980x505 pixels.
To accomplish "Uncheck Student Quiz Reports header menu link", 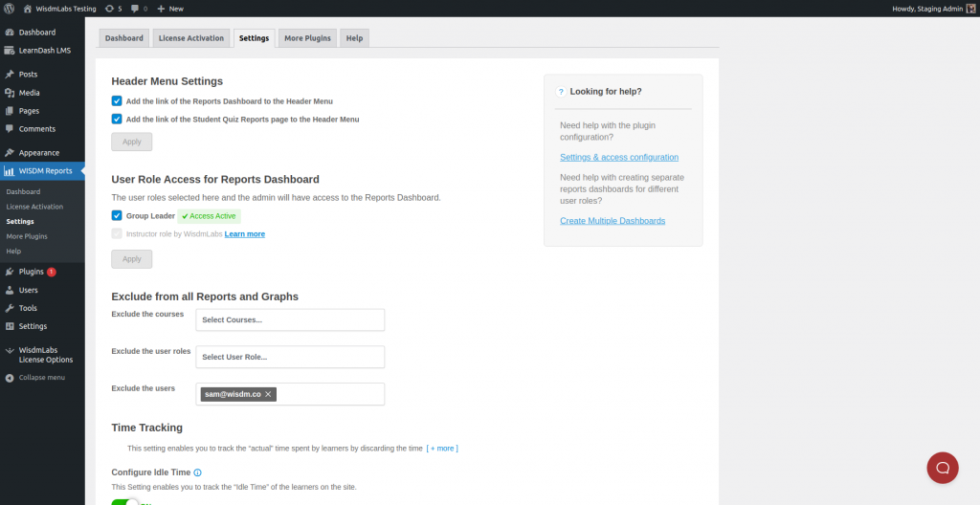I will (x=117, y=120).
